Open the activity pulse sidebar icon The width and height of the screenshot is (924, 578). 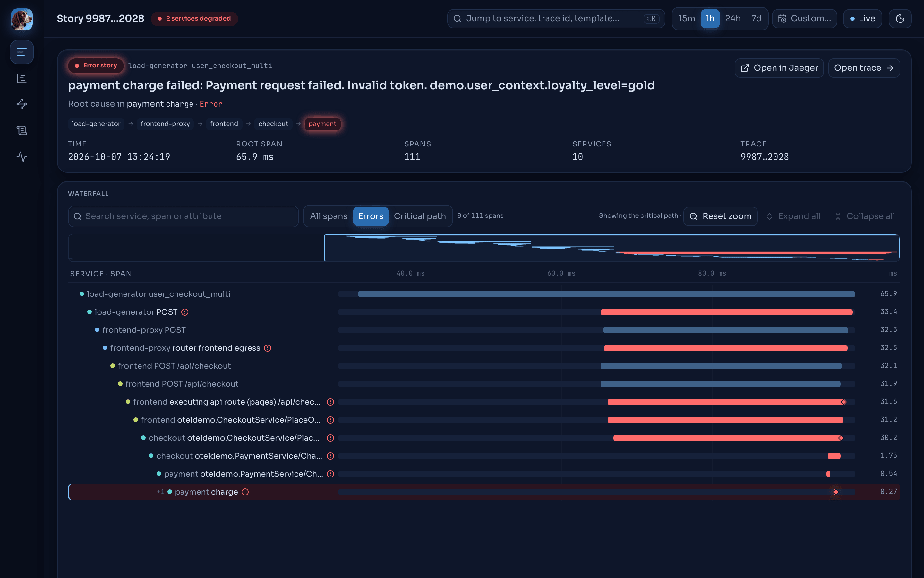22,157
